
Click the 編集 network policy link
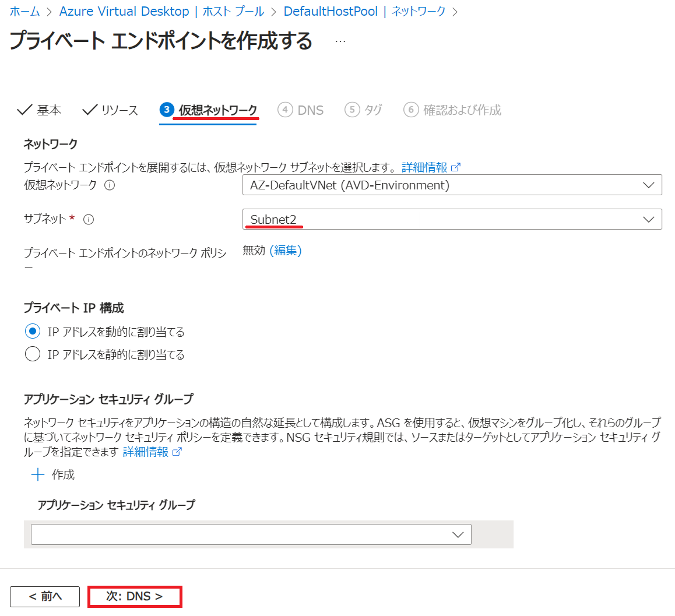coord(286,250)
